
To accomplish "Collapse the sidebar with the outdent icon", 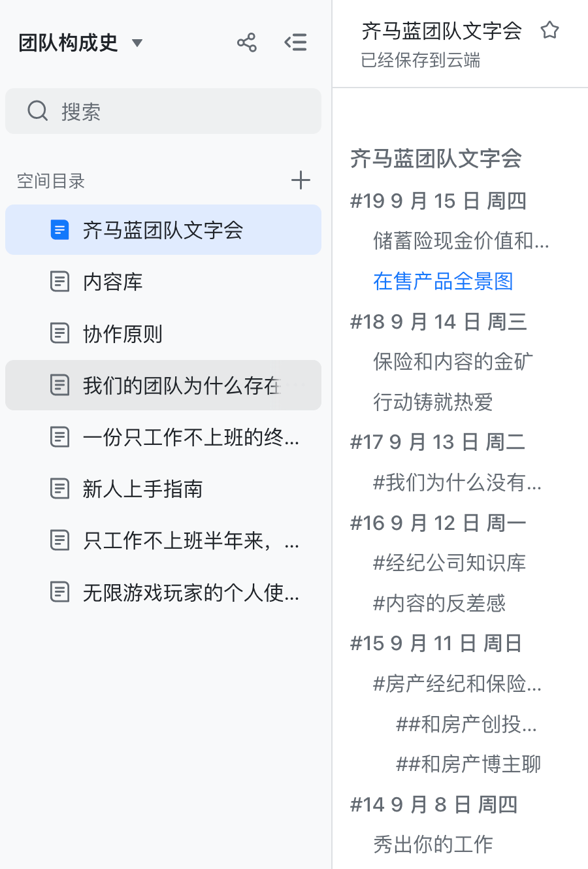I will tap(295, 43).
